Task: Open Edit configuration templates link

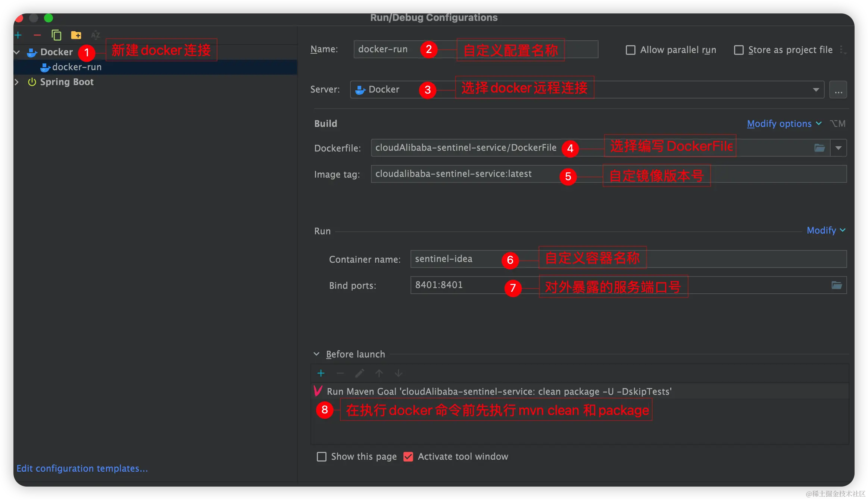Action: (x=82, y=468)
